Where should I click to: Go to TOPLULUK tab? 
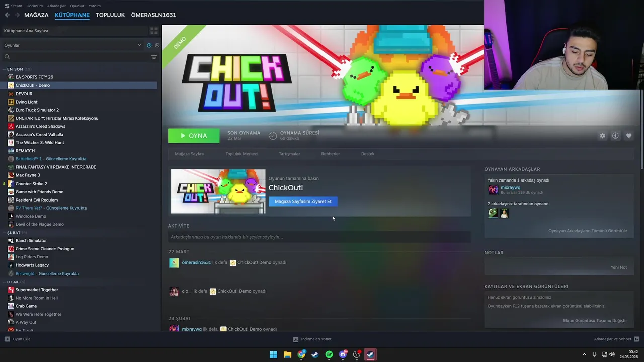click(x=110, y=15)
